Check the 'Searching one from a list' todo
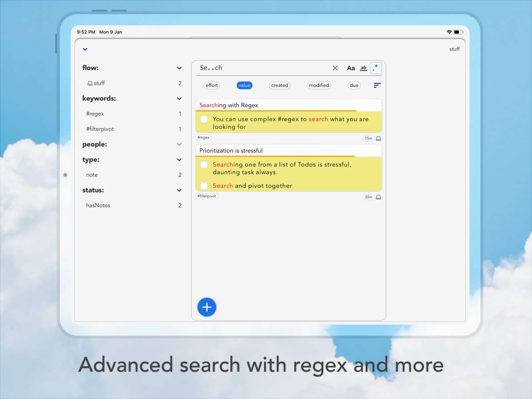 point(204,164)
